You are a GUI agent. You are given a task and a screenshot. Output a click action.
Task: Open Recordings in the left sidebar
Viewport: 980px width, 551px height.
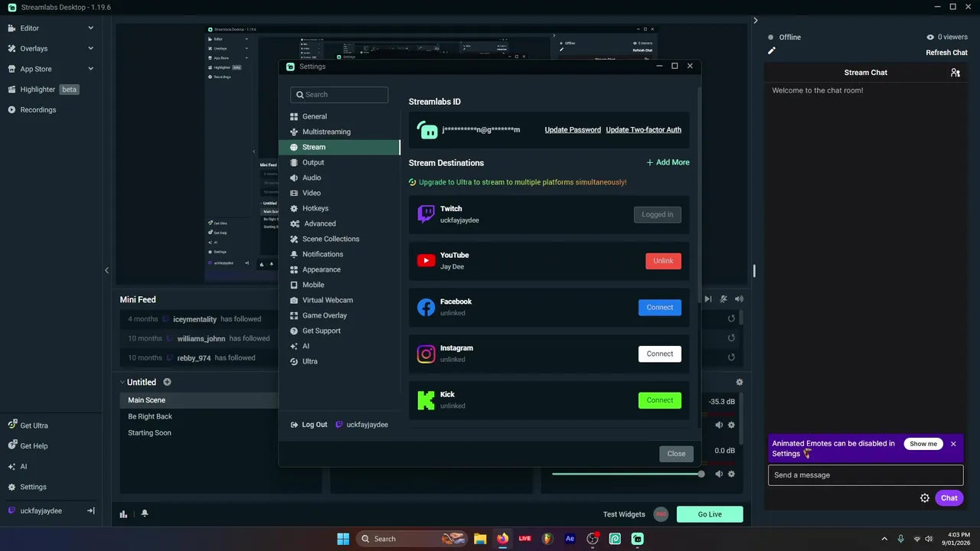[51, 109]
